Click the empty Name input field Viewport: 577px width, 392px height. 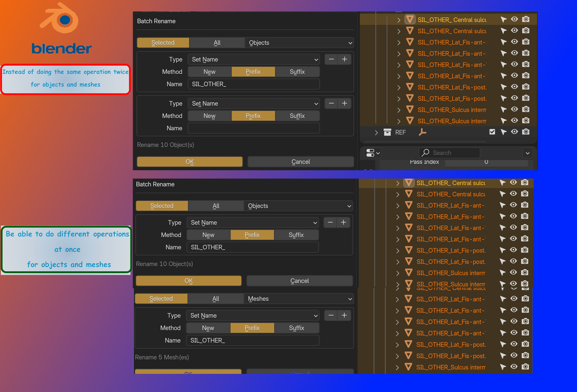(x=254, y=128)
